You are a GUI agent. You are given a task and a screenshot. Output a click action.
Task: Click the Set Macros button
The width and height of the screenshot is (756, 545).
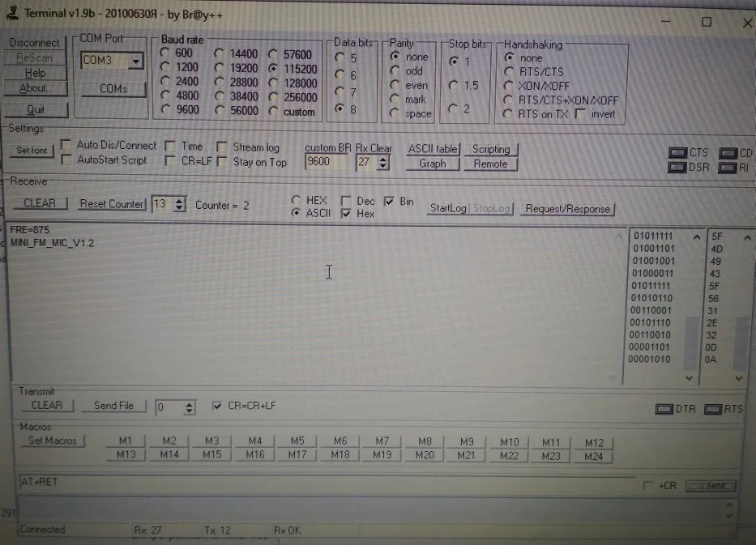pos(53,441)
